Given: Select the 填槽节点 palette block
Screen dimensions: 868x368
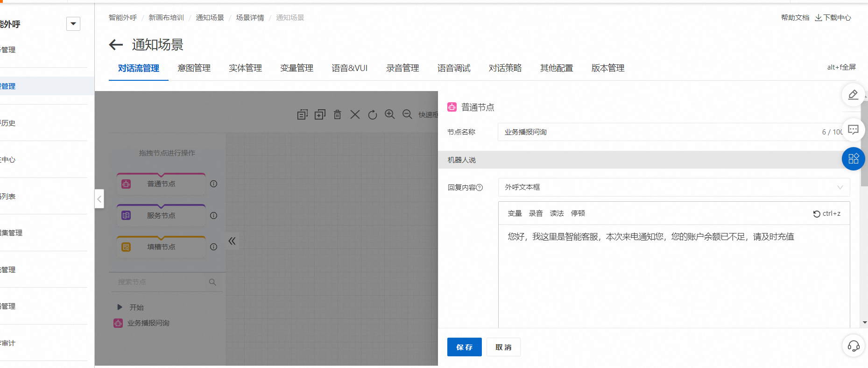Looking at the screenshot, I should click(161, 247).
